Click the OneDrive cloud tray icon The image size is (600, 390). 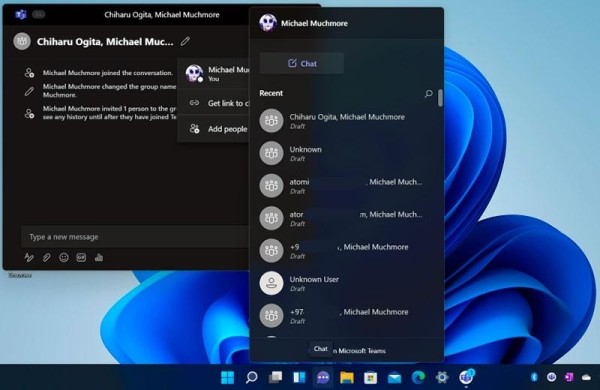tap(586, 378)
